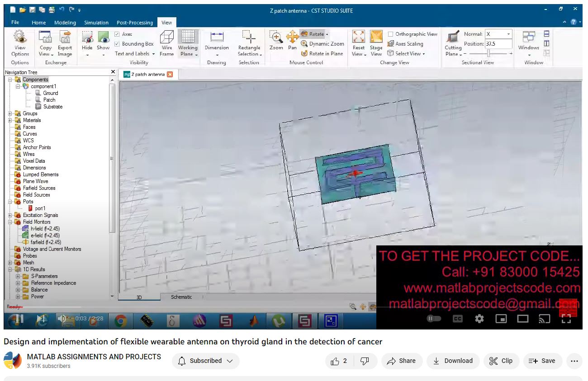Uncheck the Axes checkbox

point(117,34)
